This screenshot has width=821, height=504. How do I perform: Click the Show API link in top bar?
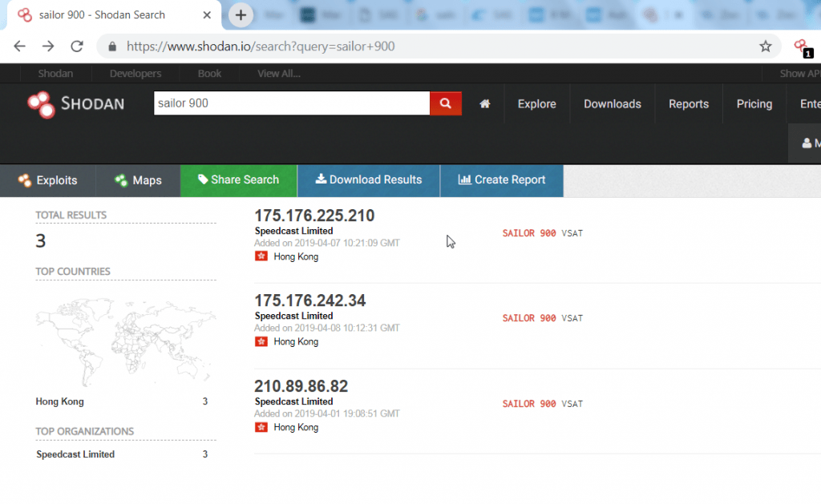click(800, 73)
